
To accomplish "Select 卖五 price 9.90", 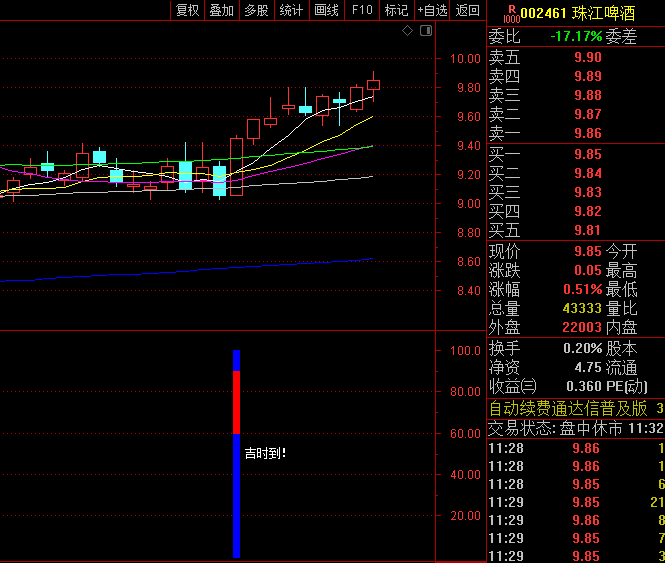I will (588, 57).
